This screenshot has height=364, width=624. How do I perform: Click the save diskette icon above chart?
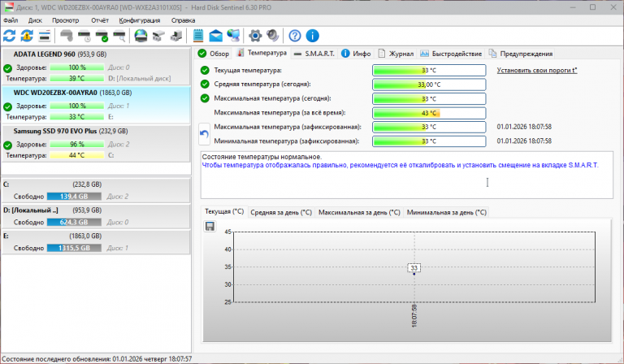[x=210, y=227]
